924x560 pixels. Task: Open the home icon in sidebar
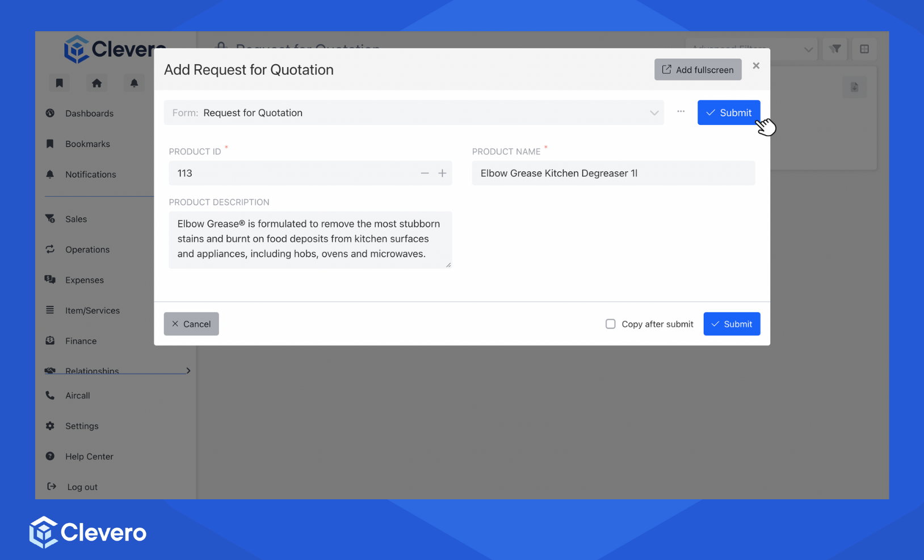point(97,83)
